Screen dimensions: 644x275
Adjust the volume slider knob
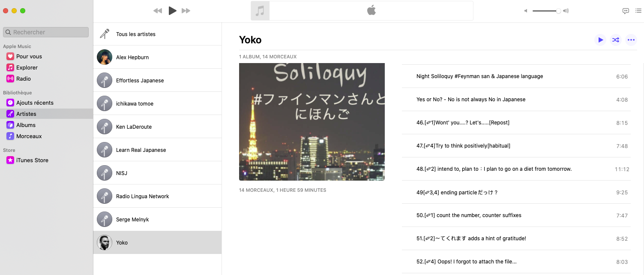(x=558, y=11)
